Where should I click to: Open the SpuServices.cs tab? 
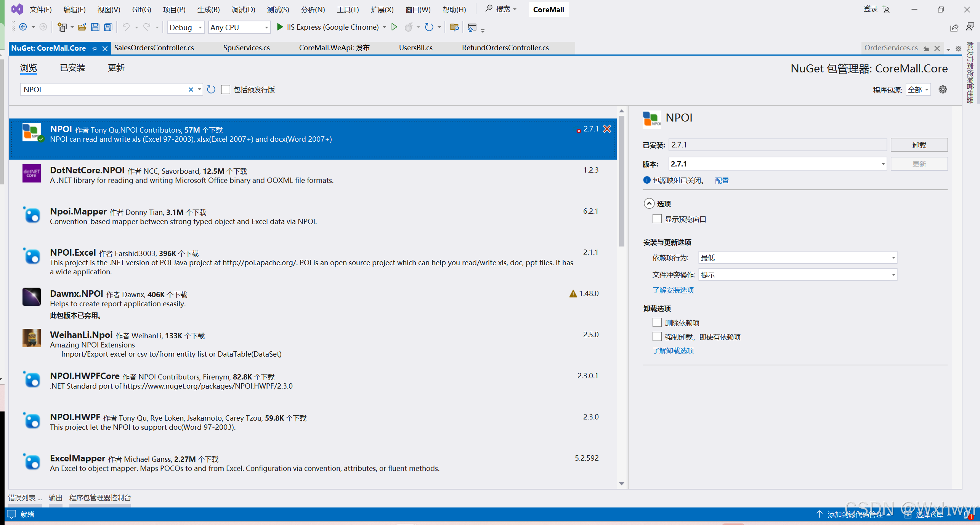pos(246,48)
